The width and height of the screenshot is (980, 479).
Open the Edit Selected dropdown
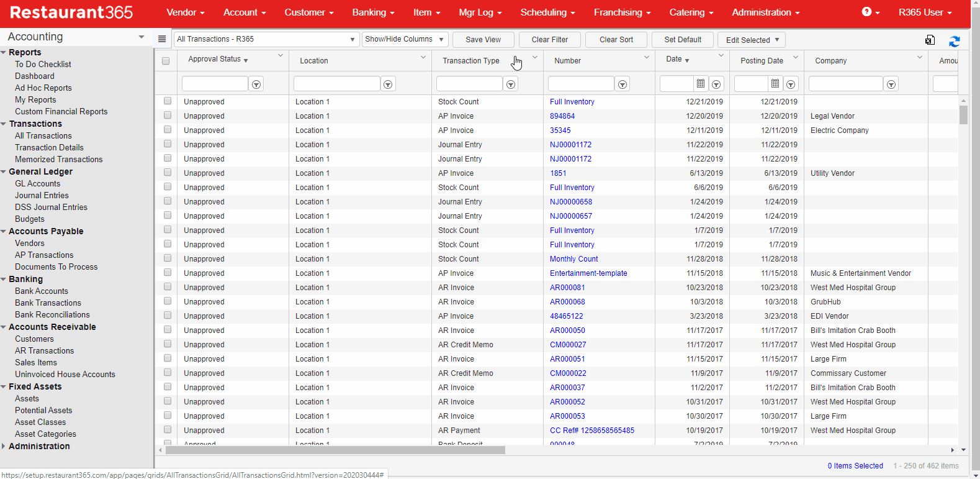tap(752, 40)
